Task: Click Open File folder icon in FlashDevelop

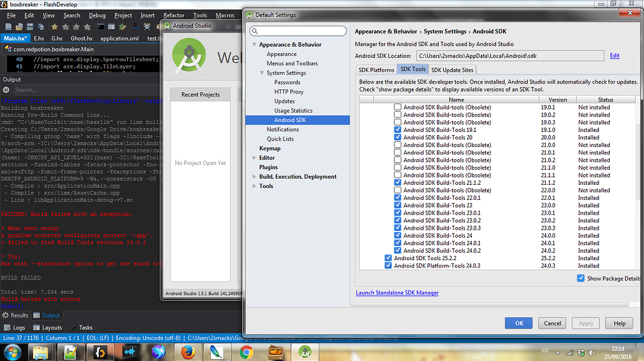Action: click(19, 27)
